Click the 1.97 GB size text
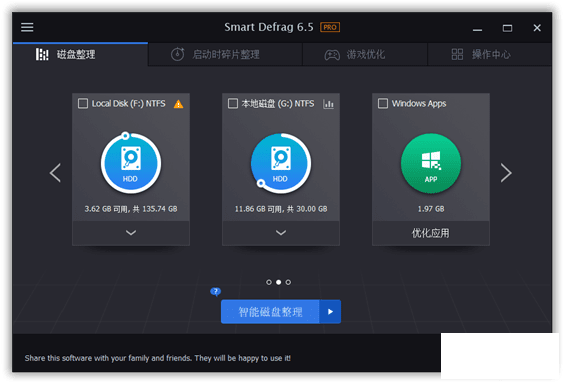 431,209
